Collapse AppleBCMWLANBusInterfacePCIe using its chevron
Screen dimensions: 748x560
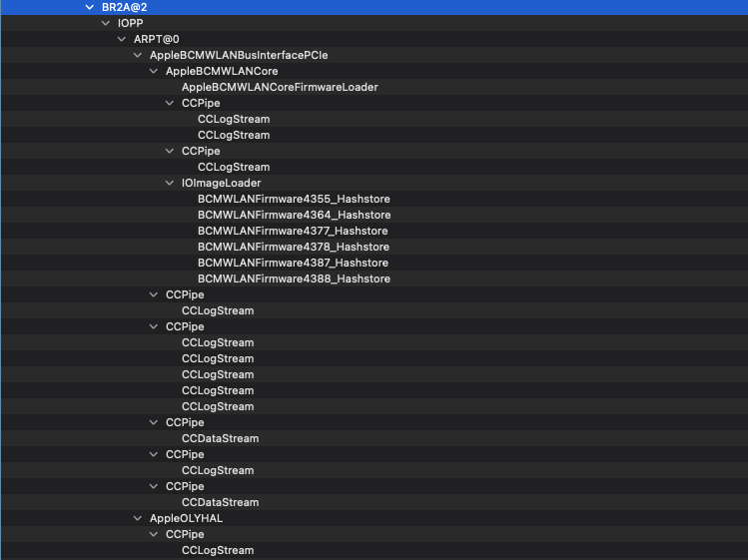[x=138, y=55]
